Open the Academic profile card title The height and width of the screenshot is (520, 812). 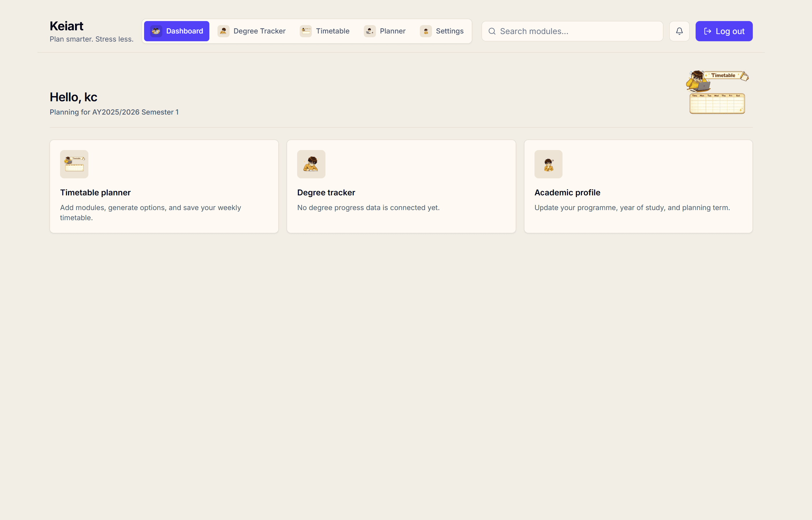click(x=567, y=192)
